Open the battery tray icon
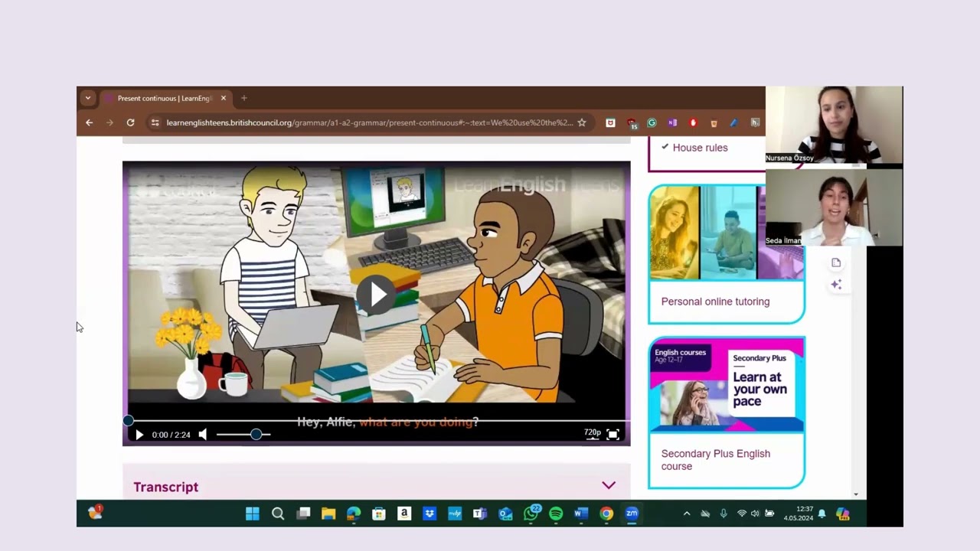 coord(769,514)
